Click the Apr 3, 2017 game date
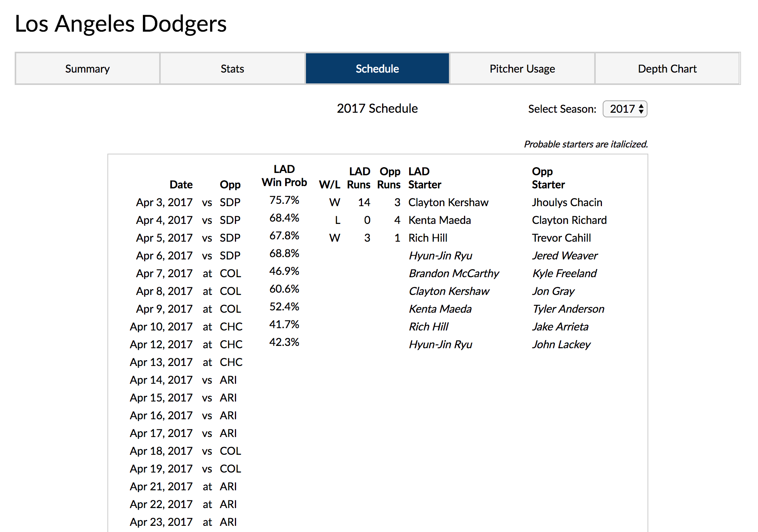758x532 pixels. pos(164,202)
